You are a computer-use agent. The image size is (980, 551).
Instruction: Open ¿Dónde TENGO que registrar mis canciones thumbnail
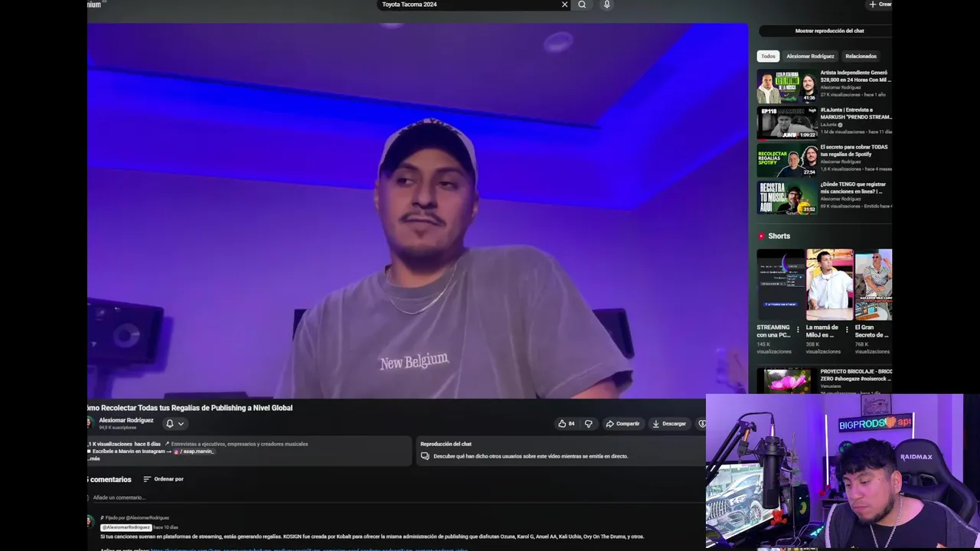pyautogui.click(x=787, y=197)
